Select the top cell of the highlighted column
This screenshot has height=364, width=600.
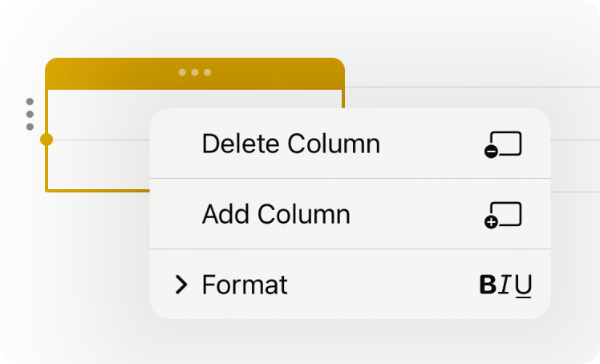coord(99,115)
